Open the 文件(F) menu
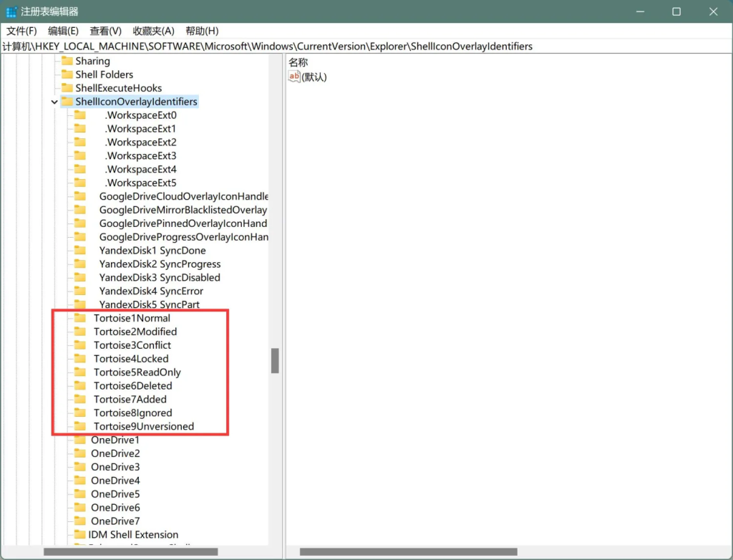Image resolution: width=733 pixels, height=560 pixels. click(x=21, y=31)
